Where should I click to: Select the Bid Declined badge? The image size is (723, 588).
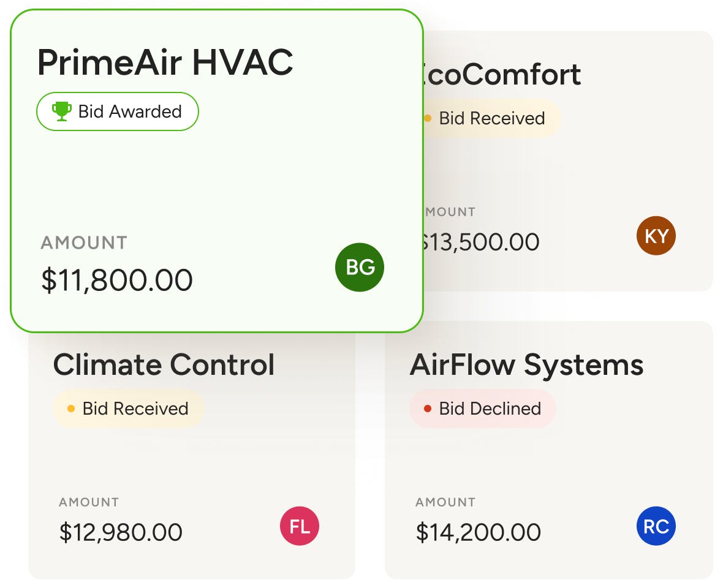tap(482, 409)
